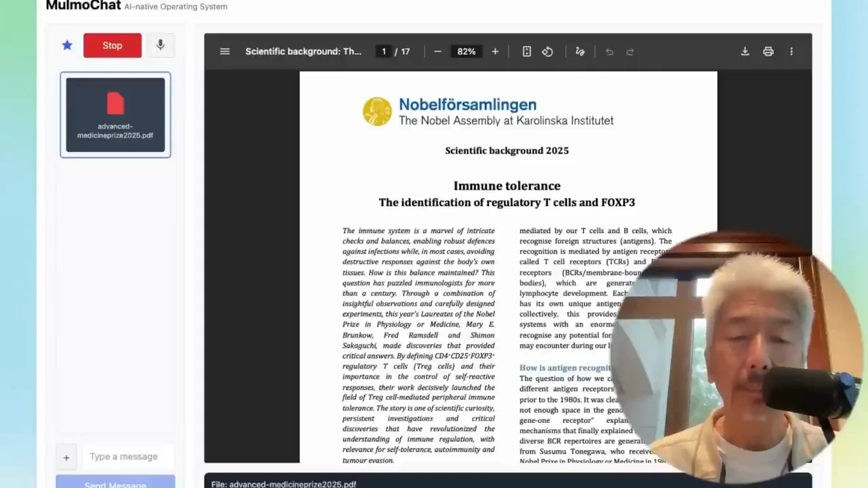The height and width of the screenshot is (488, 868).
Task: Select the PDF page number field
Action: (x=384, y=52)
